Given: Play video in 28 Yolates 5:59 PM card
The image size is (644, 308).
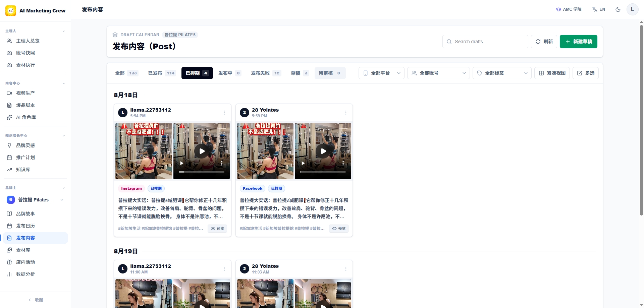Looking at the screenshot, I should click(x=323, y=151).
